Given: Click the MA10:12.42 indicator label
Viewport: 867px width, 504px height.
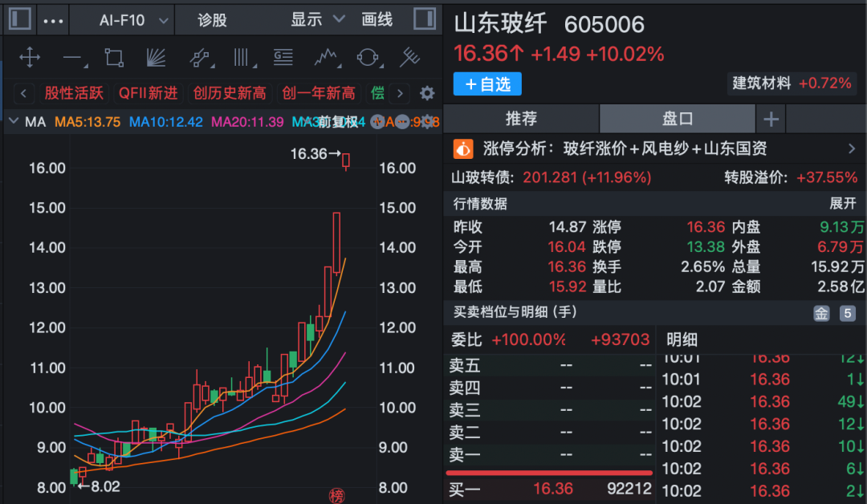Looking at the screenshot, I should point(166,122).
